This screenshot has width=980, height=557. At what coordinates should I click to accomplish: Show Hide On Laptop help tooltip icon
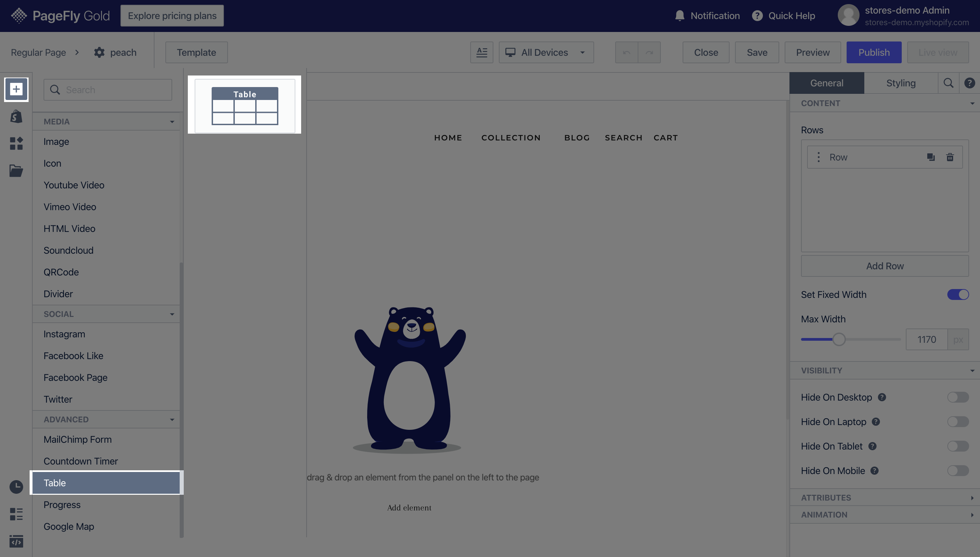pyautogui.click(x=876, y=422)
